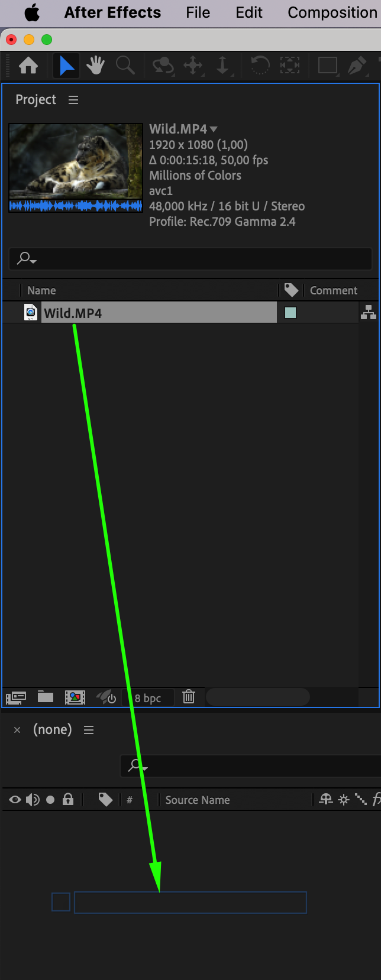
Task: Select the Rotation tool
Action: point(260,65)
